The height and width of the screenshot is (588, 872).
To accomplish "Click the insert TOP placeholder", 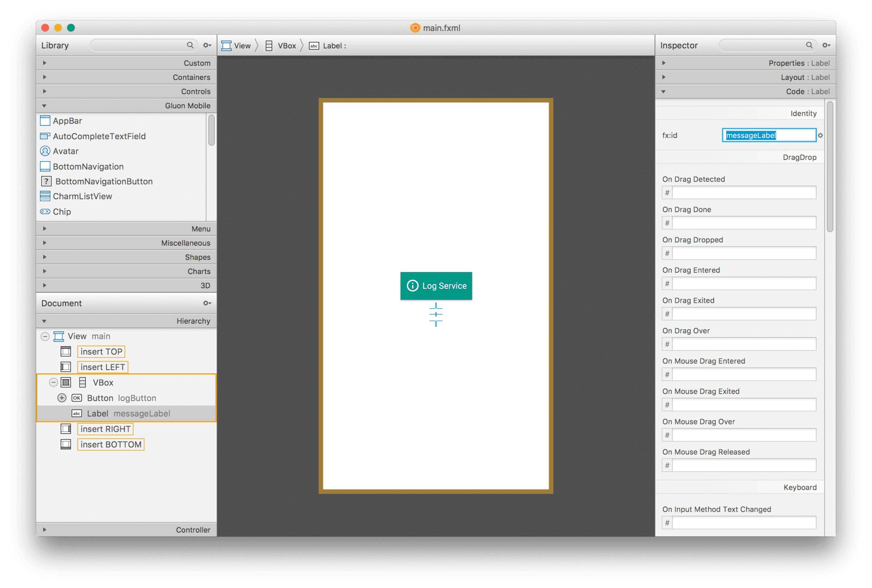I will [101, 351].
